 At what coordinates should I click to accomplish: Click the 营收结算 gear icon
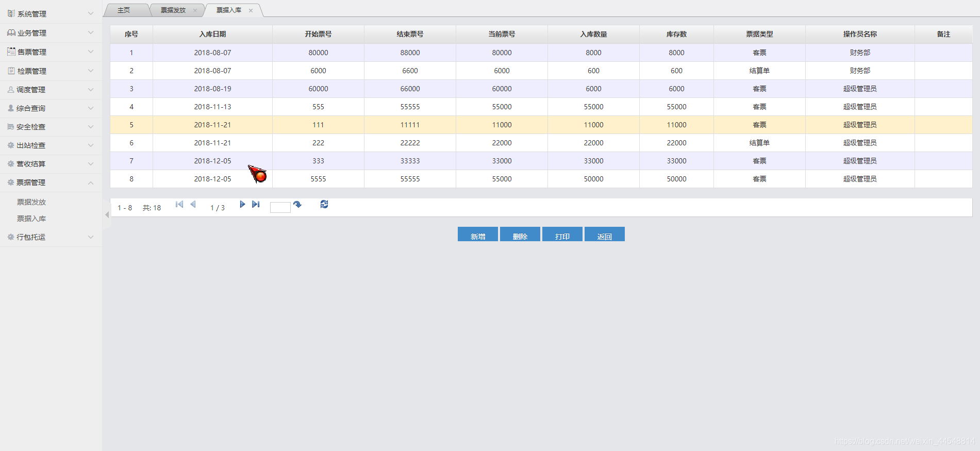click(x=11, y=164)
